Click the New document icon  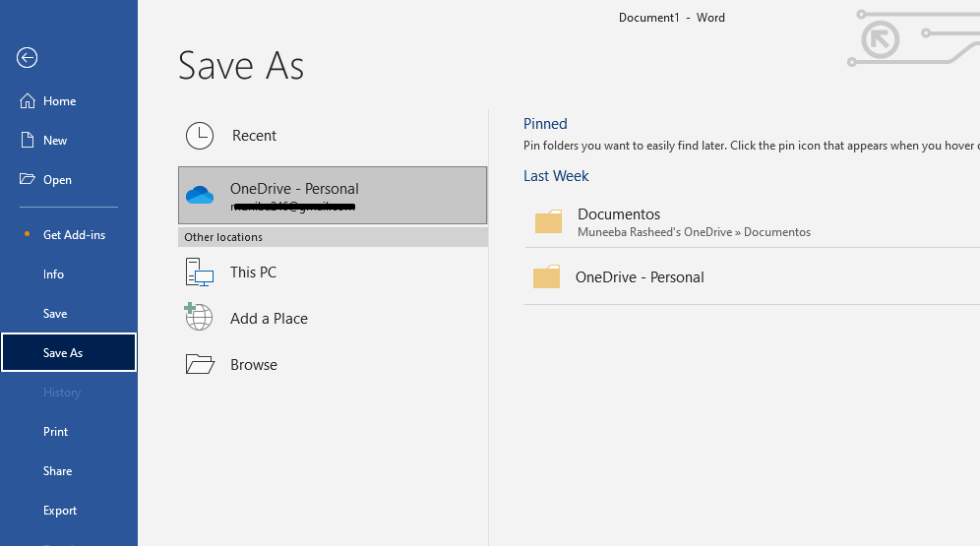[28, 141]
